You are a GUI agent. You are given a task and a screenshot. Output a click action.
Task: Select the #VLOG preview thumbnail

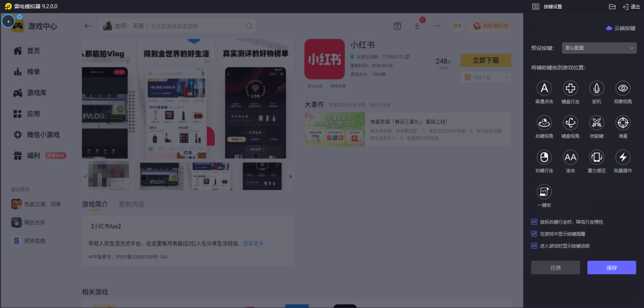pos(162,176)
